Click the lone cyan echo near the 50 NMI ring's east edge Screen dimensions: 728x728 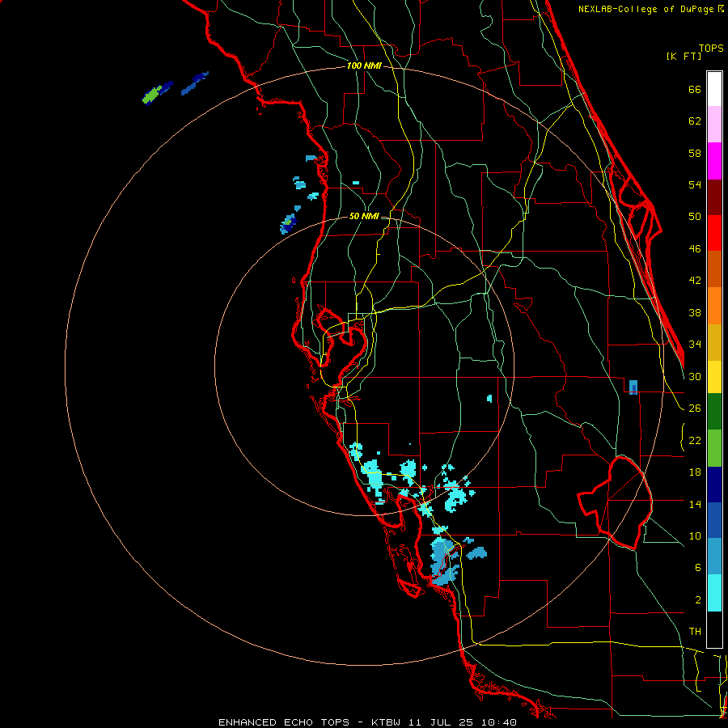pos(489,398)
